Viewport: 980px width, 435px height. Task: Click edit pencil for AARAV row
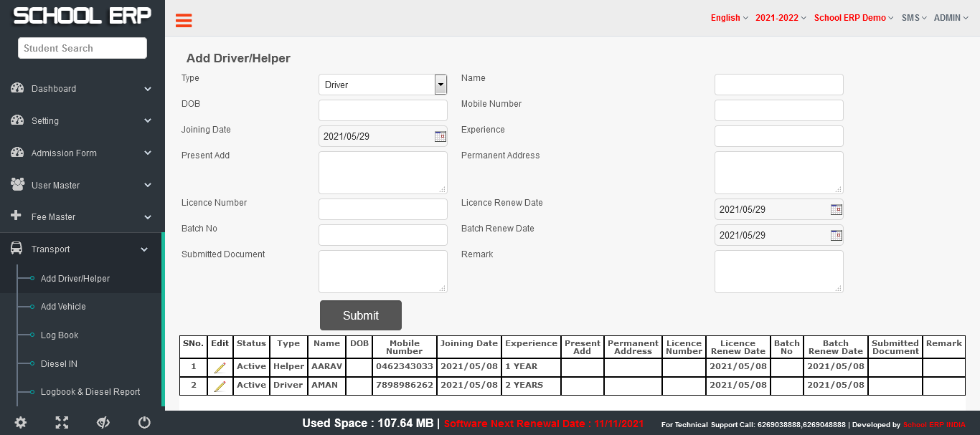click(220, 367)
